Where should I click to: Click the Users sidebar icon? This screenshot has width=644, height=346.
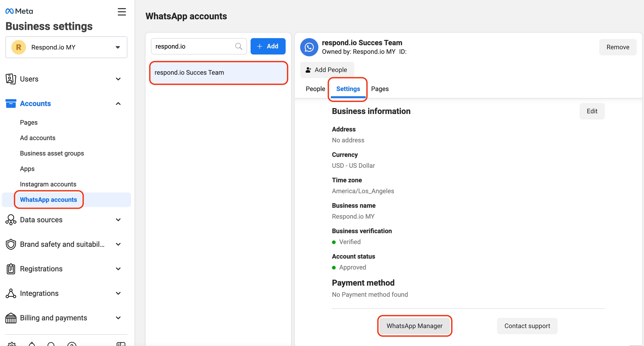coord(11,79)
